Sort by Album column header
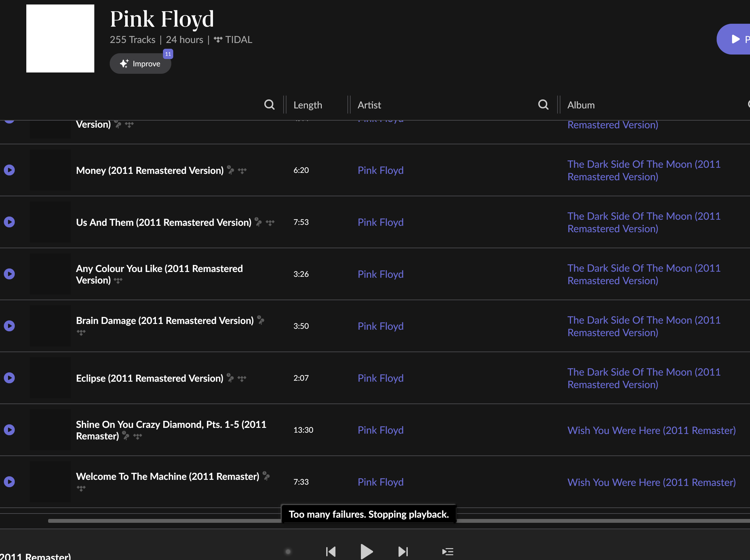The width and height of the screenshot is (750, 560). pos(581,105)
